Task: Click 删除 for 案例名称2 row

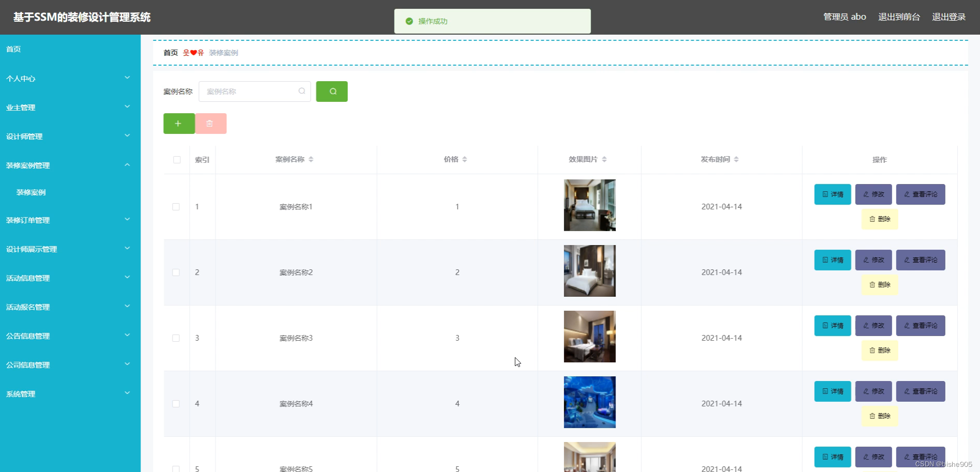Action: click(x=880, y=285)
